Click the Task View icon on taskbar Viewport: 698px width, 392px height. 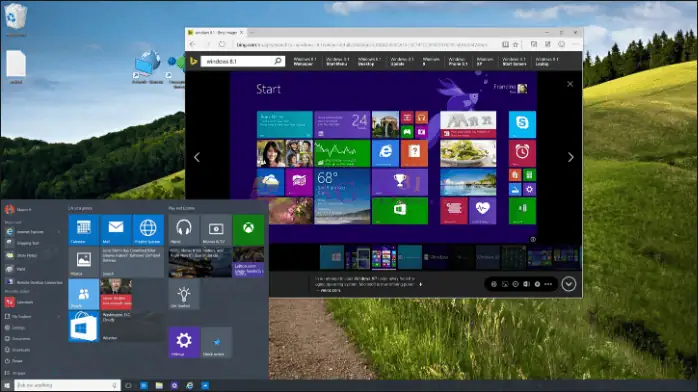click(128, 385)
